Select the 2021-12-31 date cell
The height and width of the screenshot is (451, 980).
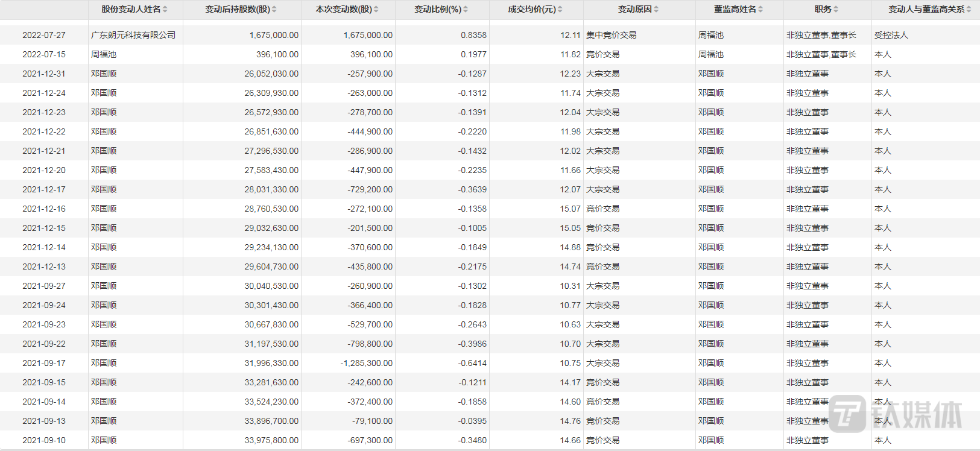click(x=44, y=74)
